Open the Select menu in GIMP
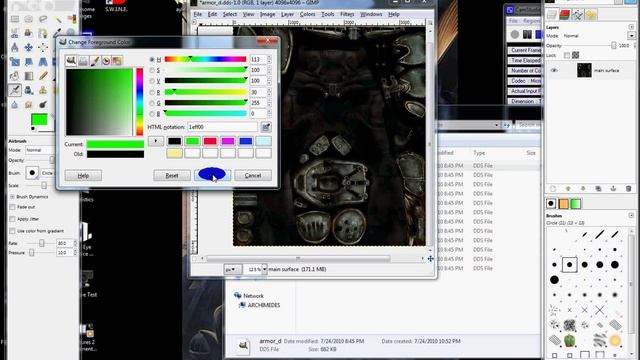The image size is (640, 360). (229, 14)
